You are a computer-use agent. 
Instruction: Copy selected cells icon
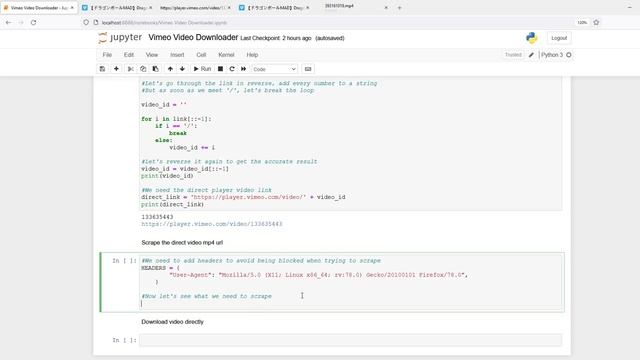pos(143,69)
